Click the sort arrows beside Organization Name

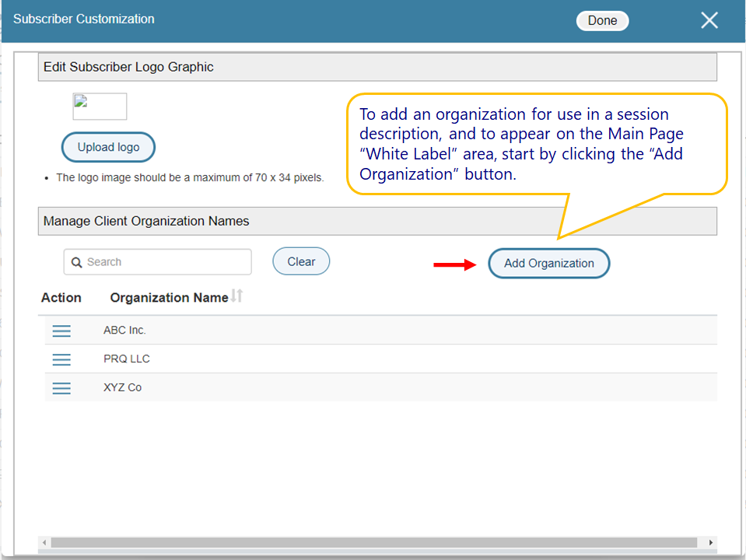[x=237, y=296]
